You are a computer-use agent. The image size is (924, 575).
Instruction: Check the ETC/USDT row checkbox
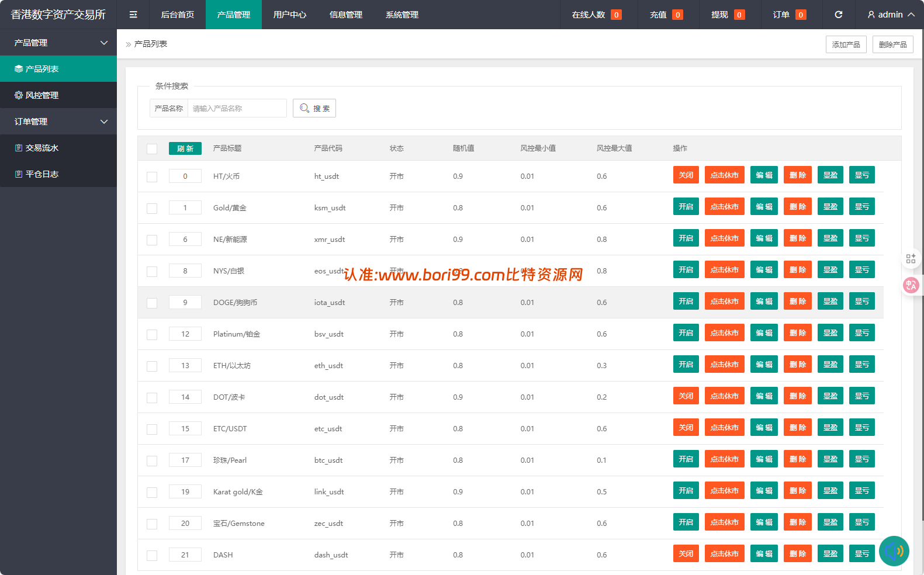pos(152,429)
